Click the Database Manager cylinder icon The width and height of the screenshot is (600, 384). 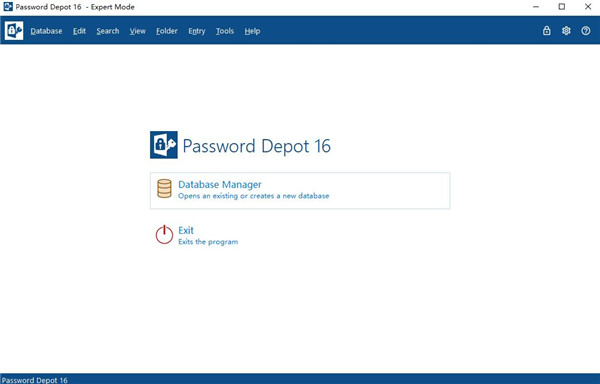(x=164, y=189)
